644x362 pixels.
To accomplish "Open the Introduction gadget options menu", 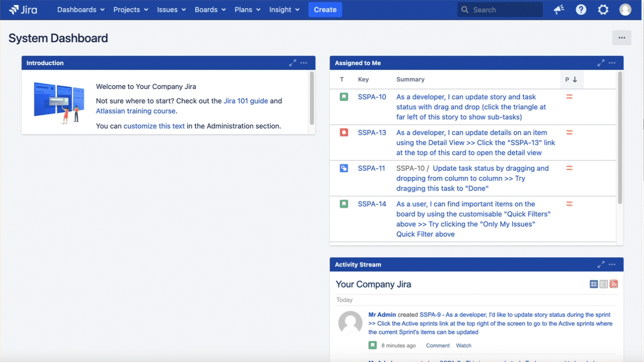I will coord(304,63).
